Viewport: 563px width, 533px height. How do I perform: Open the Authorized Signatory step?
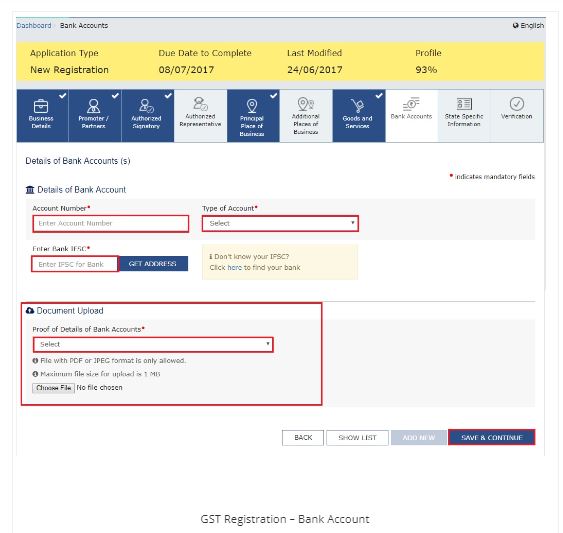coord(148,116)
